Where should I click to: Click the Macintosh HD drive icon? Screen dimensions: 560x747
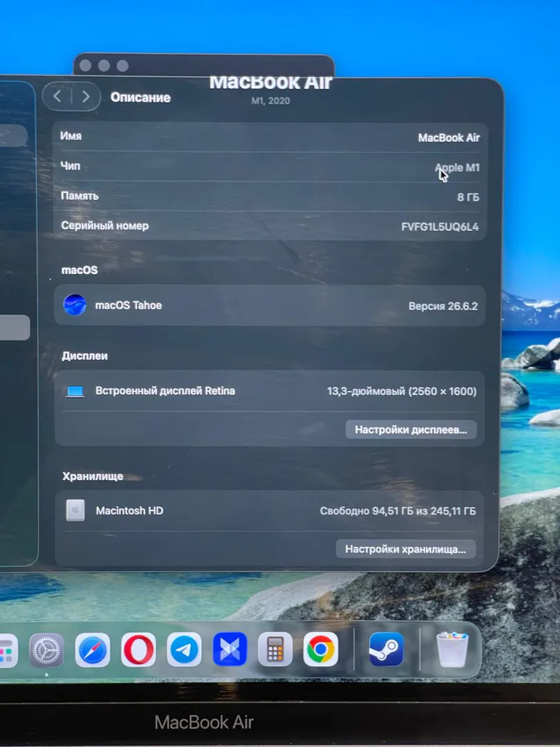tap(75, 510)
